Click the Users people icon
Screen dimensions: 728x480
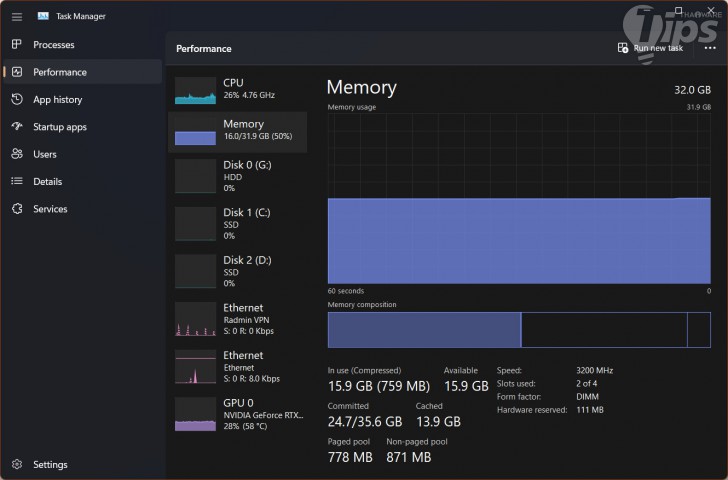point(17,154)
